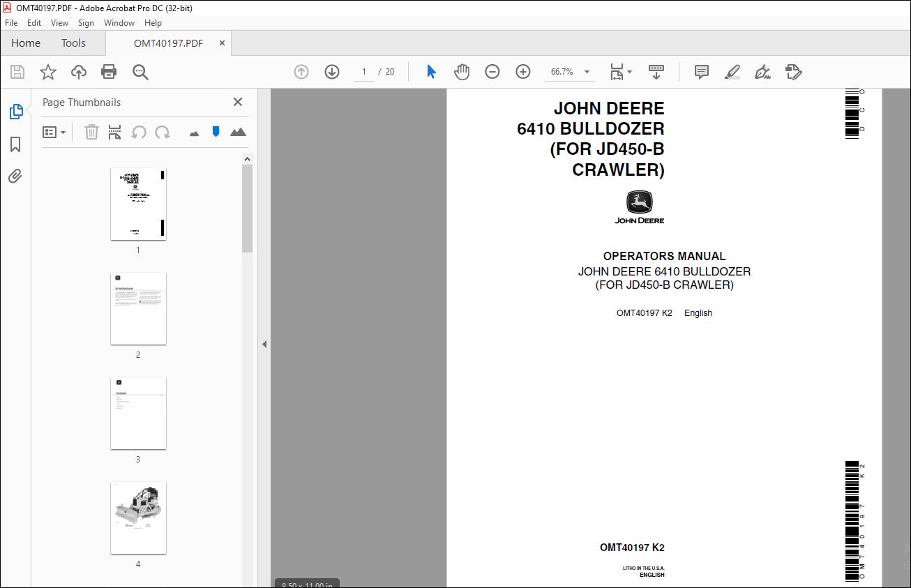Click the 'Page Thumbnails' panel title
The width and height of the screenshot is (911, 588).
point(82,103)
